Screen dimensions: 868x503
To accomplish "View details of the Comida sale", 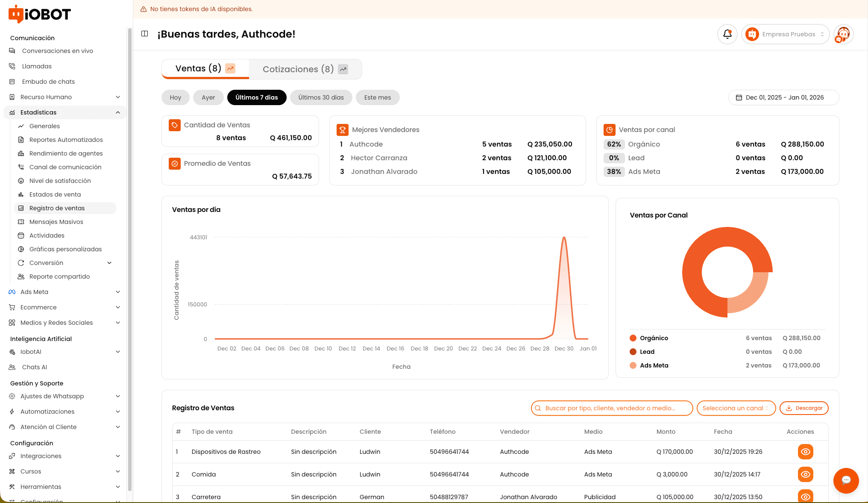I will (x=805, y=474).
